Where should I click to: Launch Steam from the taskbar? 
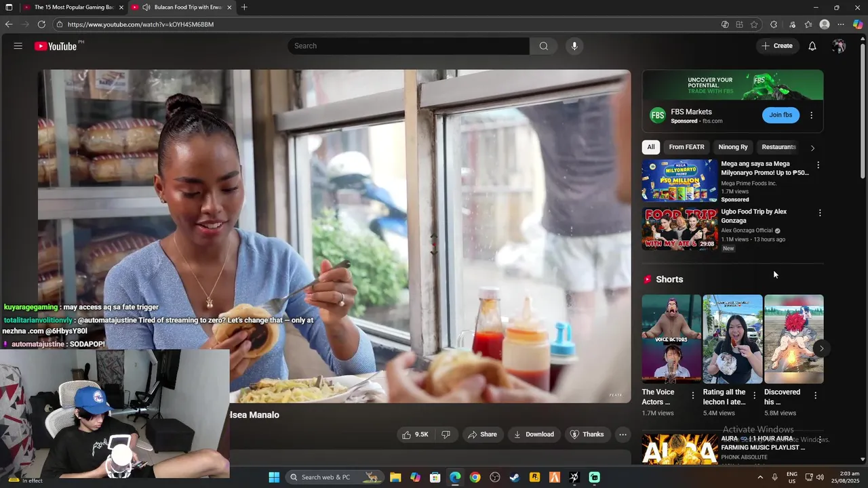[514, 477]
